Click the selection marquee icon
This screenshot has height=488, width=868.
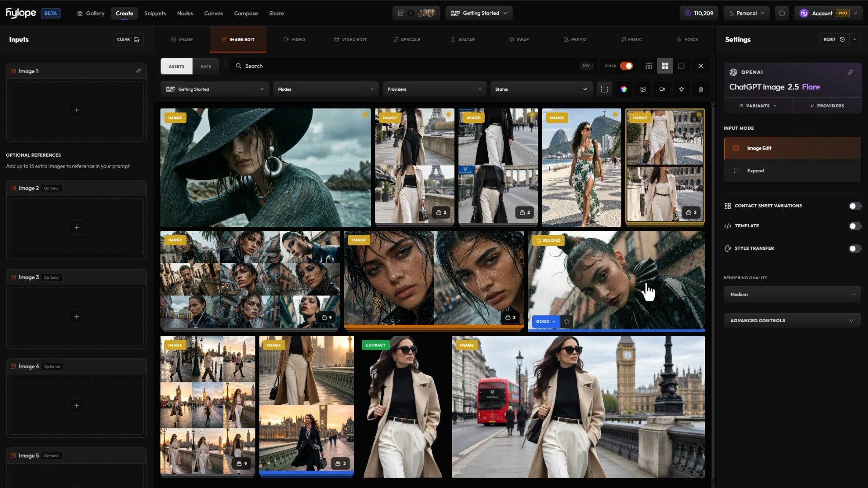click(604, 89)
